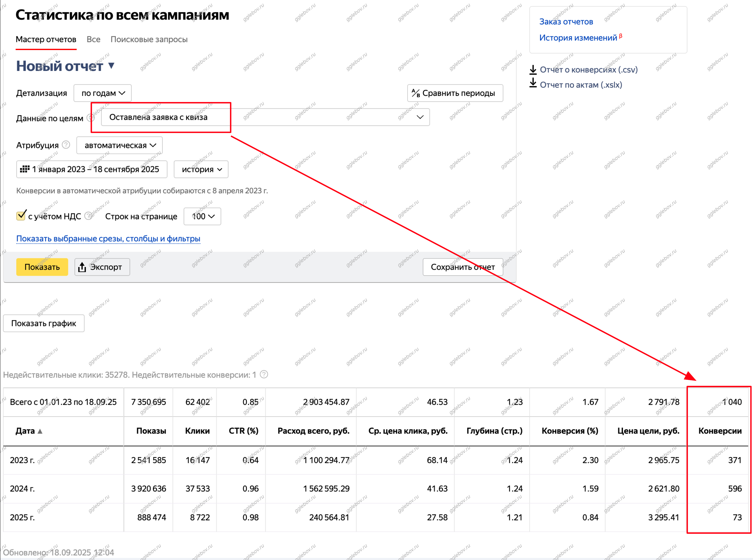
Task: Click help icon next to с учётом НДС
Action: (x=88, y=216)
